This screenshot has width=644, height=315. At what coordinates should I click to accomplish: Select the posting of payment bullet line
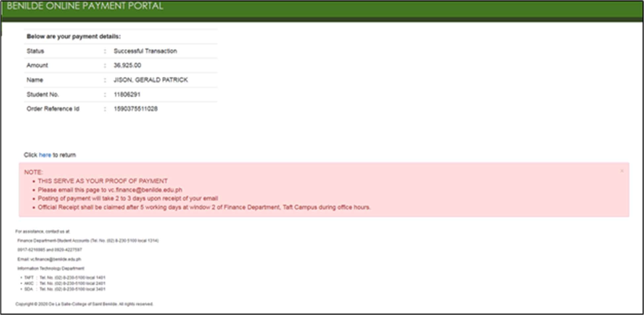128,199
